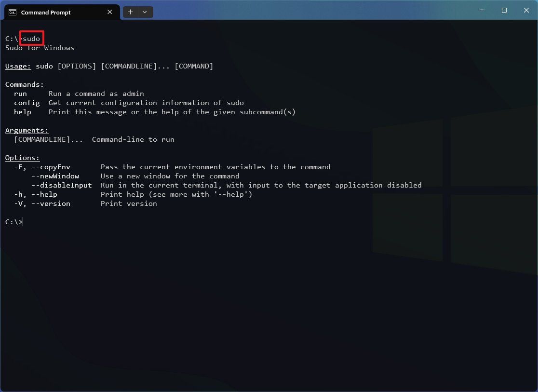538x392 pixels.
Task: Click the 'Options:' heading
Action: point(22,158)
